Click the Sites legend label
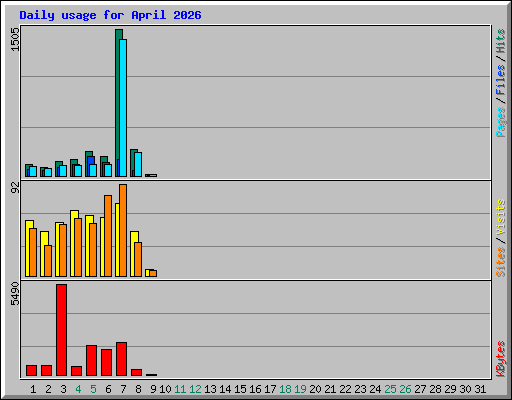The height and width of the screenshot is (400, 512). pyautogui.click(x=501, y=262)
